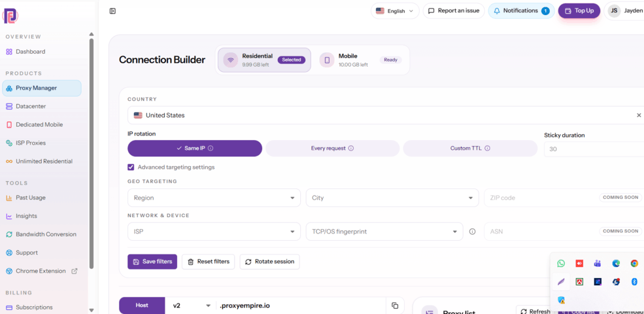
Task: Open the Support page
Action: pos(27,253)
